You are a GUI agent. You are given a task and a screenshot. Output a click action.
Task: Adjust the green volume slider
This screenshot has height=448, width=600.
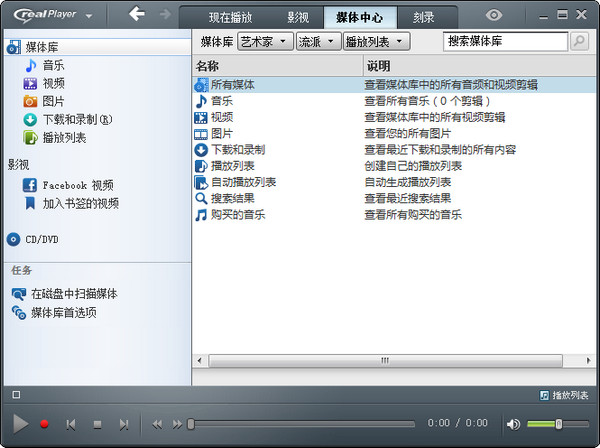coord(558,424)
